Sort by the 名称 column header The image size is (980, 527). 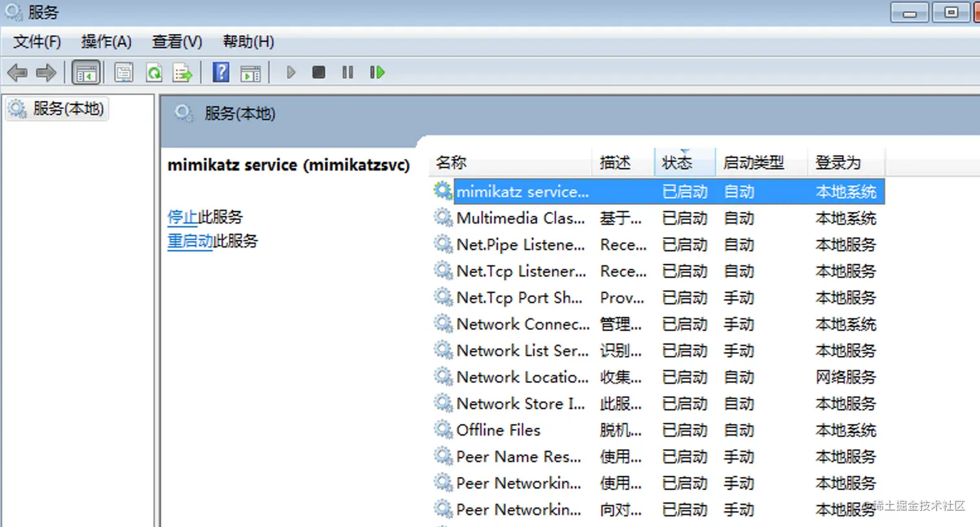(x=510, y=162)
